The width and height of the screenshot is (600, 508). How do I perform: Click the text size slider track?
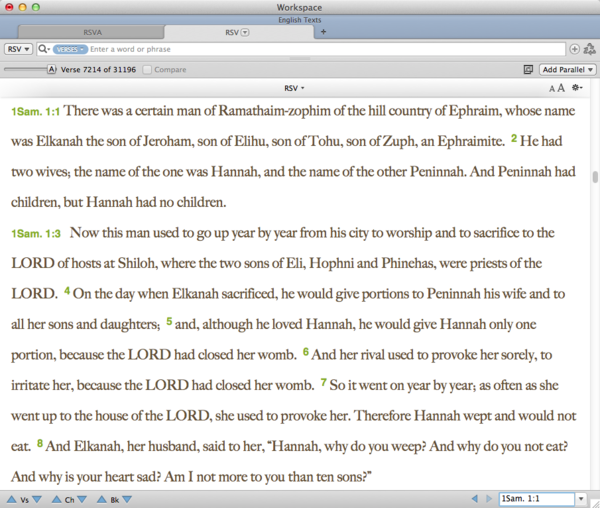25,69
